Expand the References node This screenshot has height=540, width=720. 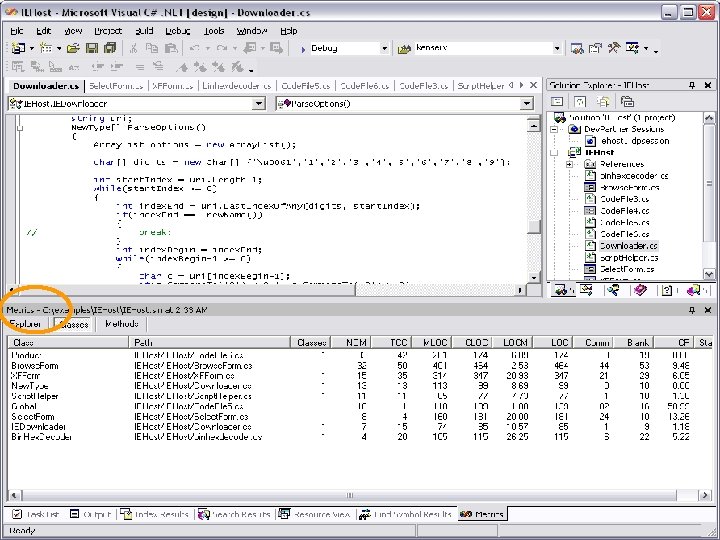click(x=569, y=164)
